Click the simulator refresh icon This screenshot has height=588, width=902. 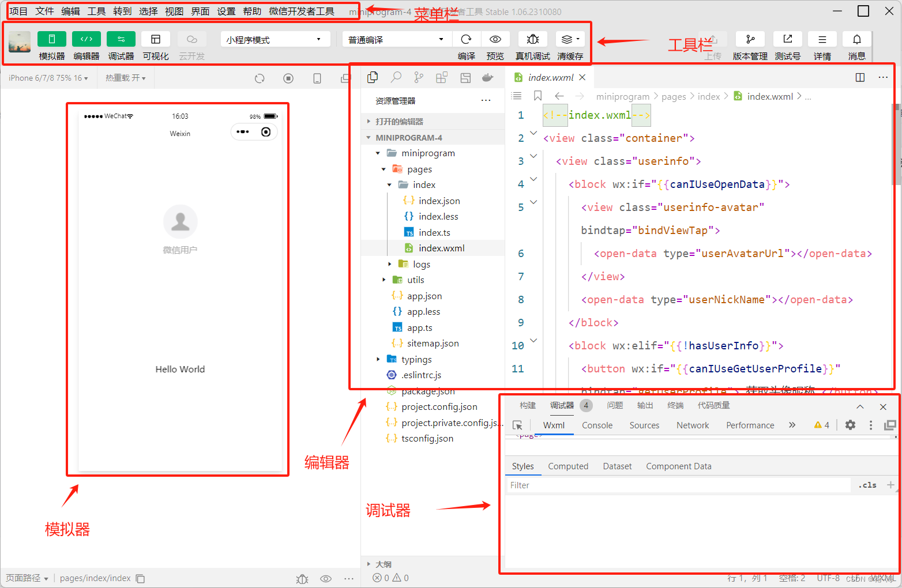tap(260, 78)
